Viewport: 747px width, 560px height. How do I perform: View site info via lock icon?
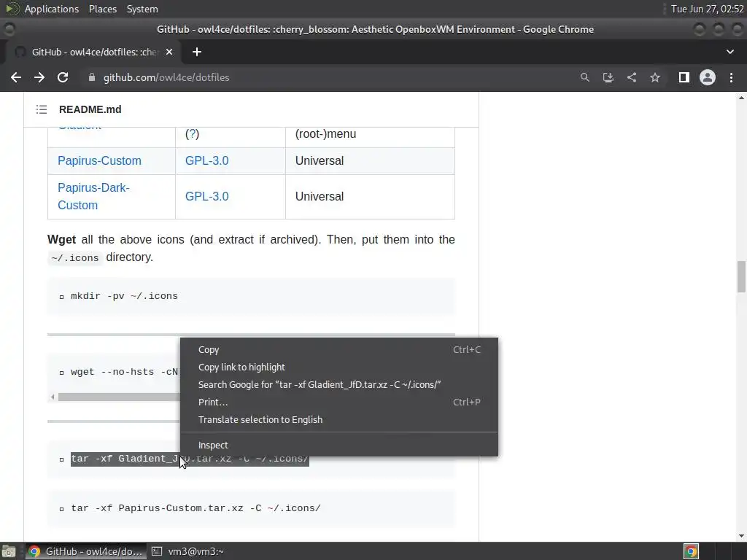(x=92, y=77)
